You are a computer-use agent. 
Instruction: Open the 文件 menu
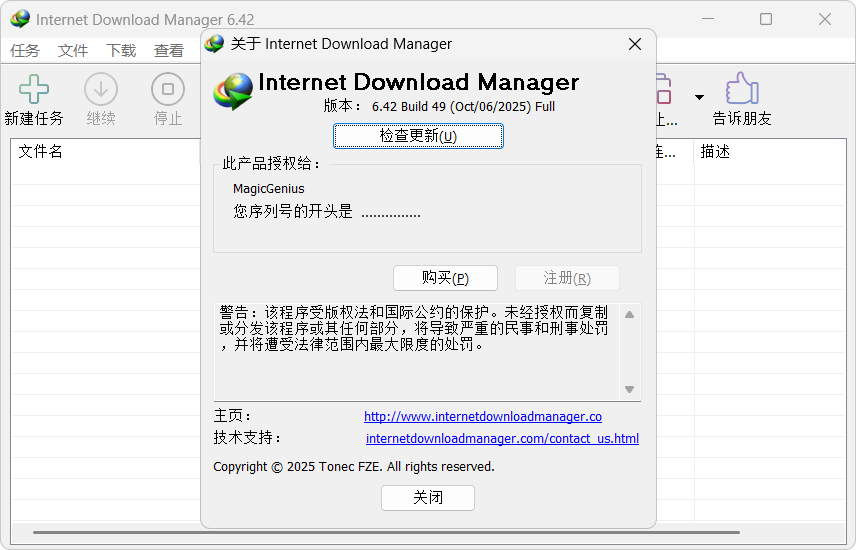(x=73, y=51)
